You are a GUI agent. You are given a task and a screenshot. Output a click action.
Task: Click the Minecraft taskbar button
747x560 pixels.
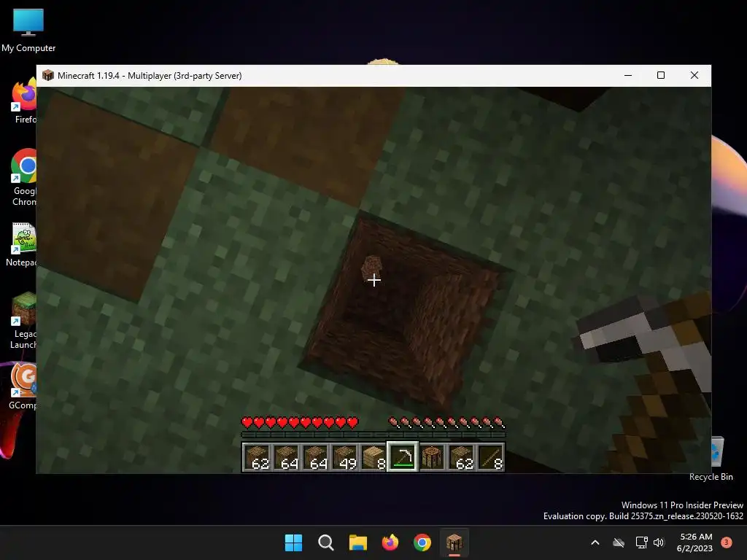454,542
